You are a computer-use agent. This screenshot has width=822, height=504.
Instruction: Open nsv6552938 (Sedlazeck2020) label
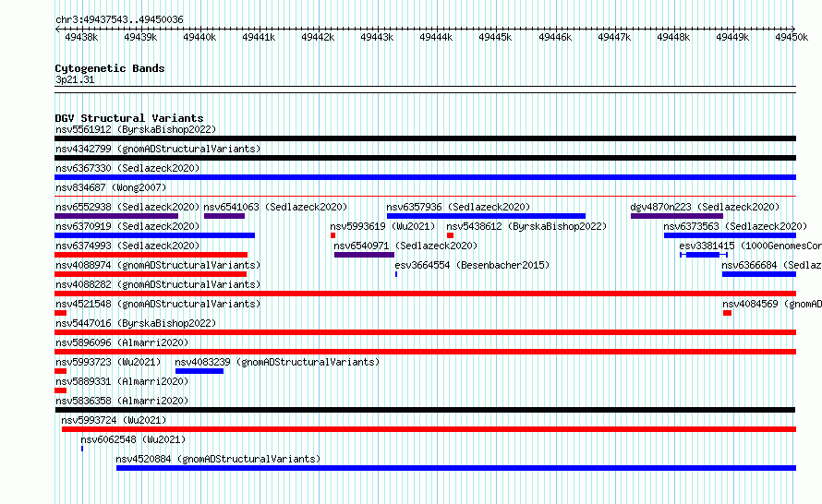click(127, 207)
